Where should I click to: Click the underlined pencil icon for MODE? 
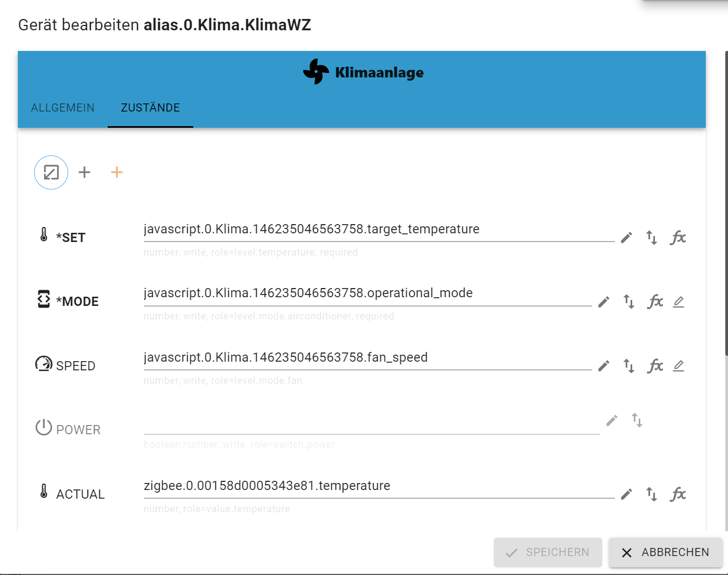click(679, 302)
